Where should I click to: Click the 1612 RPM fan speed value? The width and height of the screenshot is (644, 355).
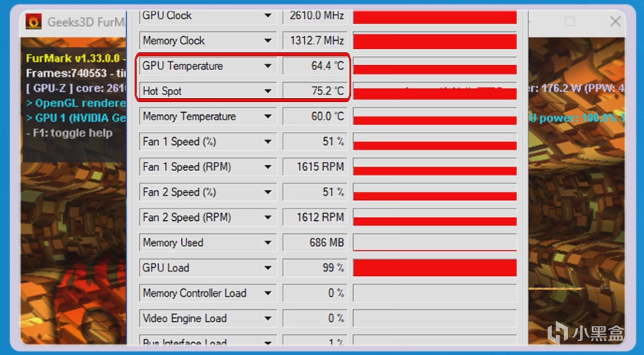point(315,218)
